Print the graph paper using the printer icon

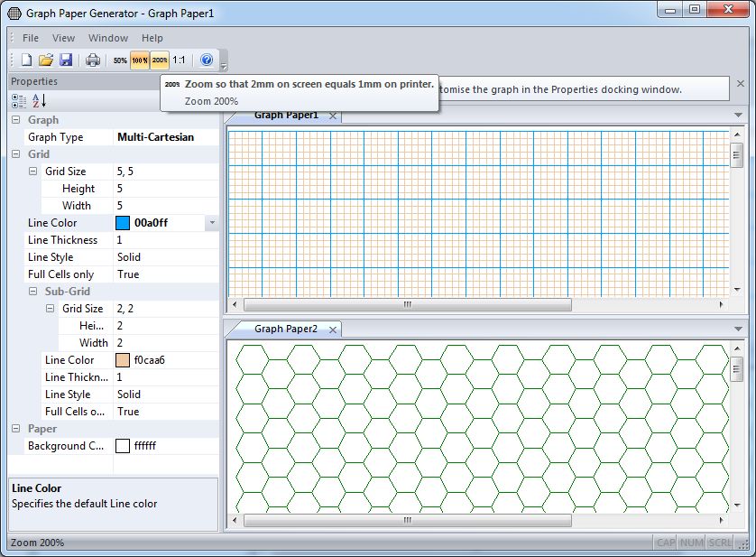pos(92,60)
